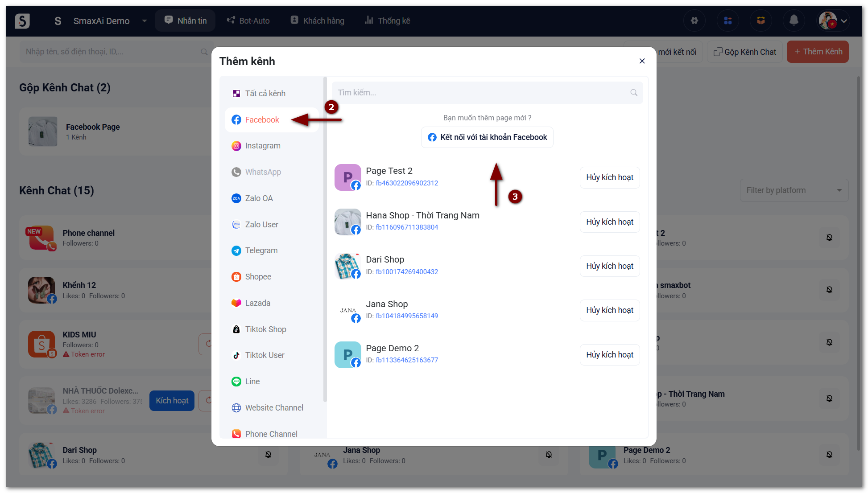
Task: Open the apps grid icon in header
Action: tap(727, 21)
